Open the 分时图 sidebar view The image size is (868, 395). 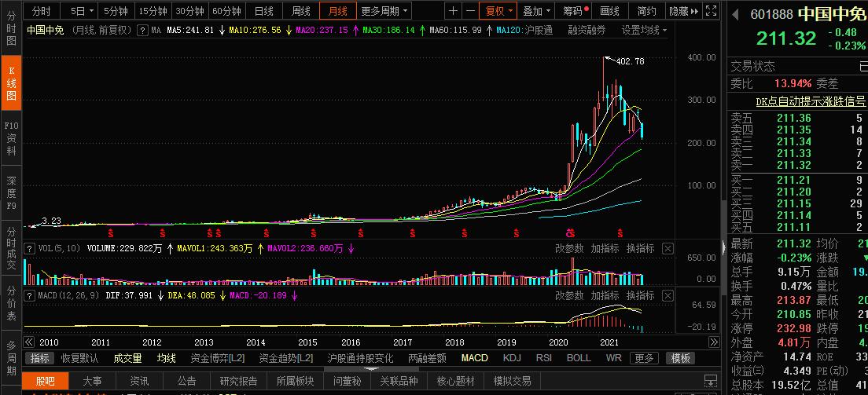tap(11, 27)
